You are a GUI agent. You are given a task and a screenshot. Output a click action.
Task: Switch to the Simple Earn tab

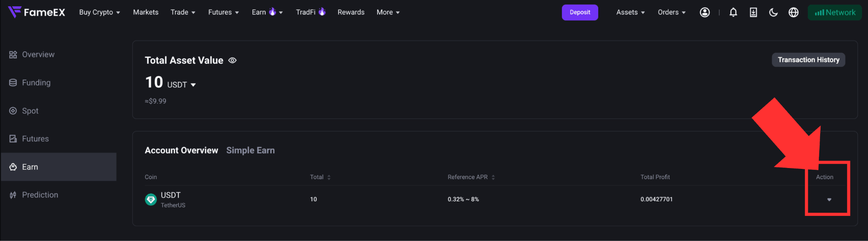pyautogui.click(x=250, y=150)
